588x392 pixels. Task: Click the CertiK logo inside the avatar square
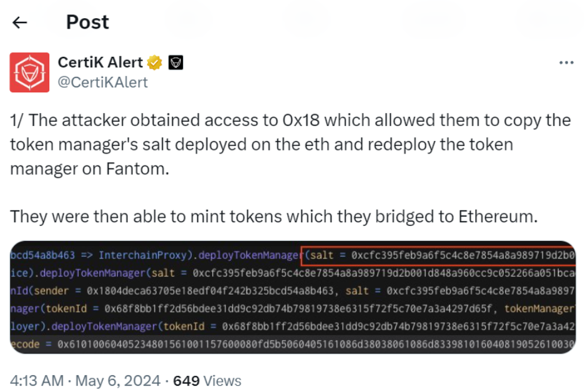pyautogui.click(x=29, y=72)
